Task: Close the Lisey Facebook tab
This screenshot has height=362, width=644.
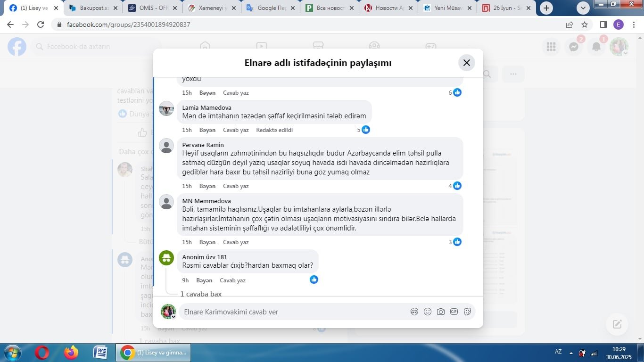Action: click(56, 8)
